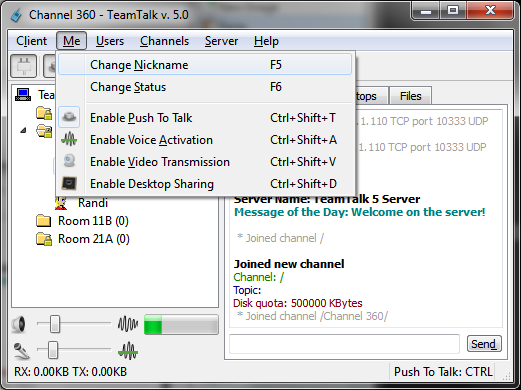Screen dimensions: 521x390
Task: Click the connect plug toolbar icon
Action: tap(23, 66)
